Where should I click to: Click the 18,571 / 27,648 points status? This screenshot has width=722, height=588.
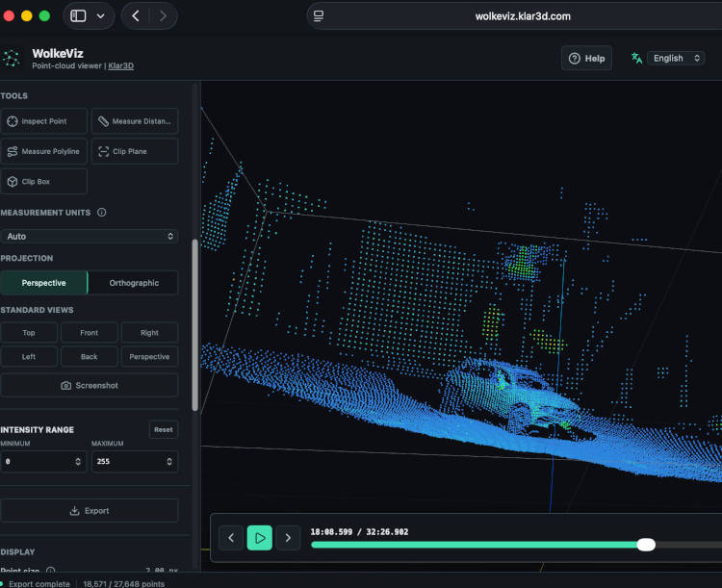[x=124, y=583]
